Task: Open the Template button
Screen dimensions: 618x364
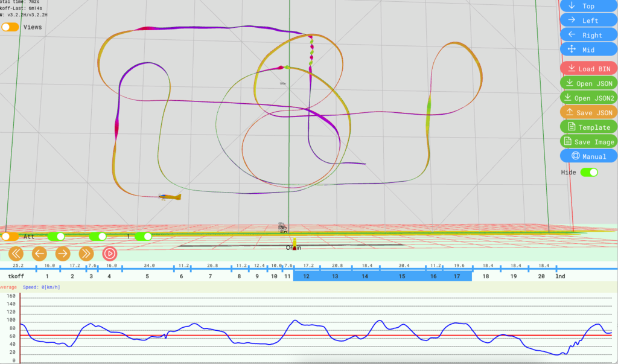Action: 588,127
